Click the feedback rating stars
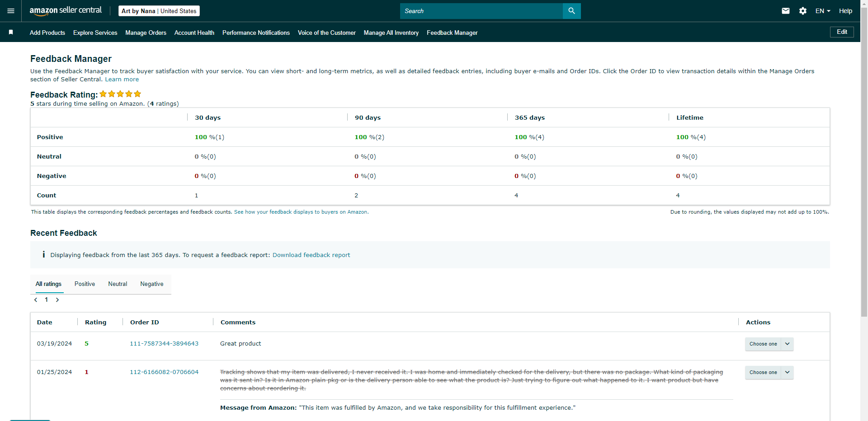The width and height of the screenshot is (868, 421). (120, 94)
